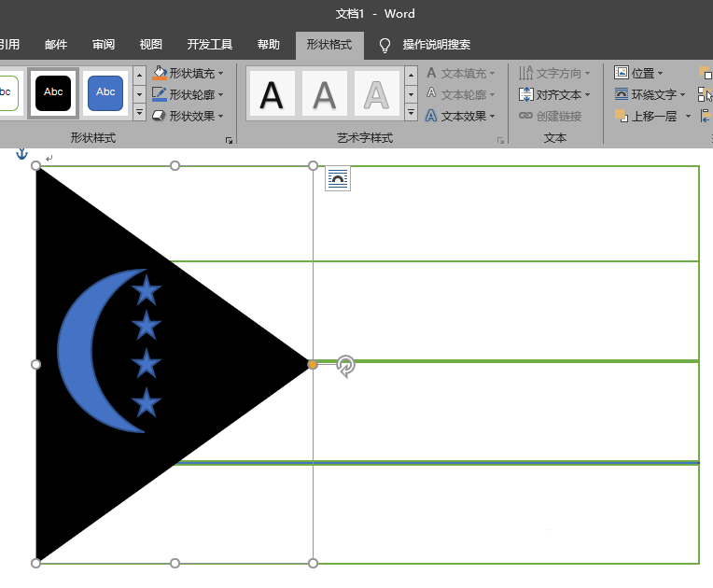Click the 操作说明搜索 search box
This screenshot has width=713, height=588.
click(x=436, y=45)
